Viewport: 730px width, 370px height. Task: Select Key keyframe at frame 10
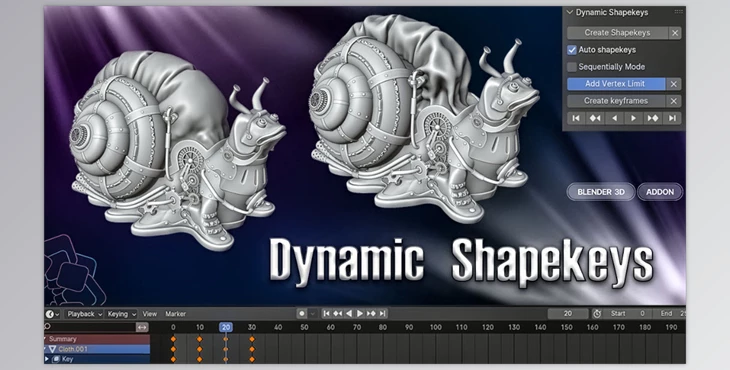tap(199, 359)
